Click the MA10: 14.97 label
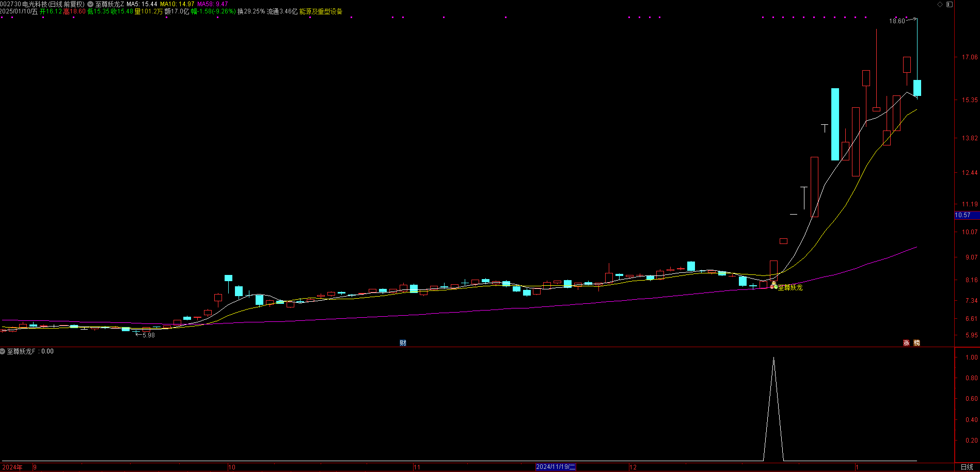Image resolution: width=980 pixels, height=472 pixels. click(x=177, y=4)
